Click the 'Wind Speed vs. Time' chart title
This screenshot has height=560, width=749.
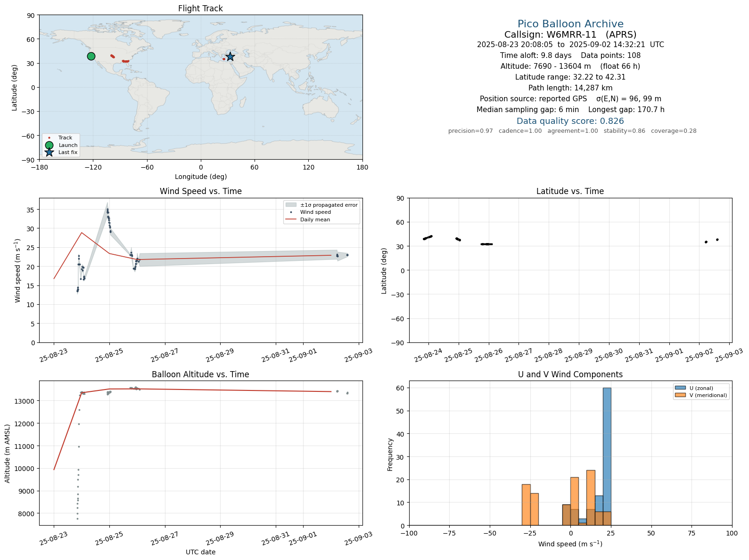[201, 191]
